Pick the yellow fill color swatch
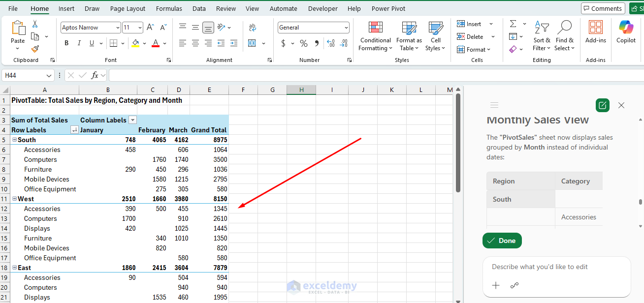 pos(135,44)
